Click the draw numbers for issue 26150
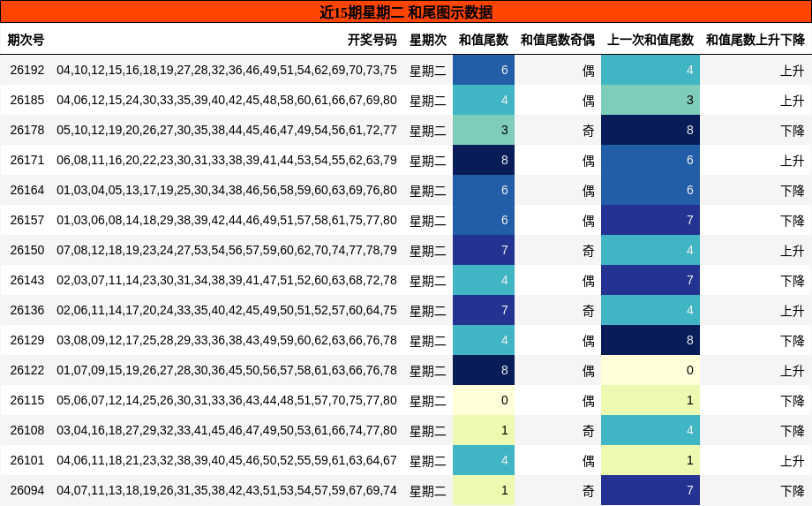812x506 pixels. coord(227,250)
